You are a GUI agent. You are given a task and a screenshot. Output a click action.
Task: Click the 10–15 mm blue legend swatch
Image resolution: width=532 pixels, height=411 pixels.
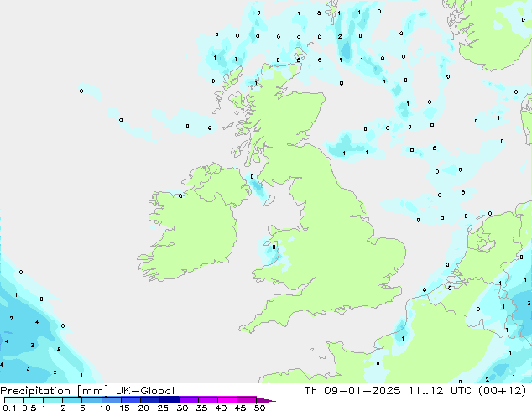pyautogui.click(x=111, y=400)
